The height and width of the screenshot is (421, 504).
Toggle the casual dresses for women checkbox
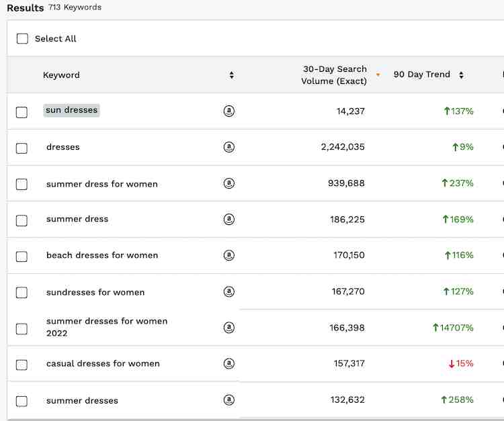pos(22,365)
